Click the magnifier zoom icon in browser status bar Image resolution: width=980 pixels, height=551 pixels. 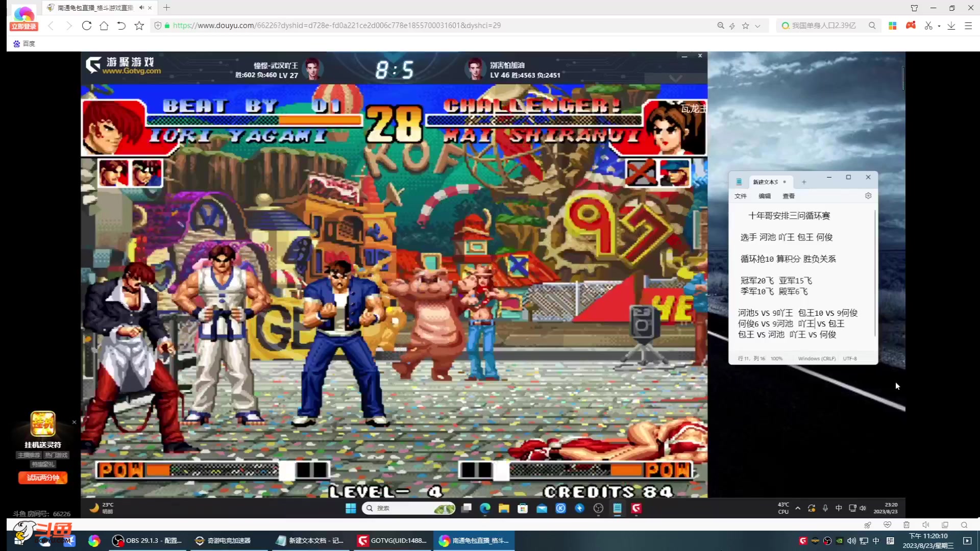pos(964,525)
